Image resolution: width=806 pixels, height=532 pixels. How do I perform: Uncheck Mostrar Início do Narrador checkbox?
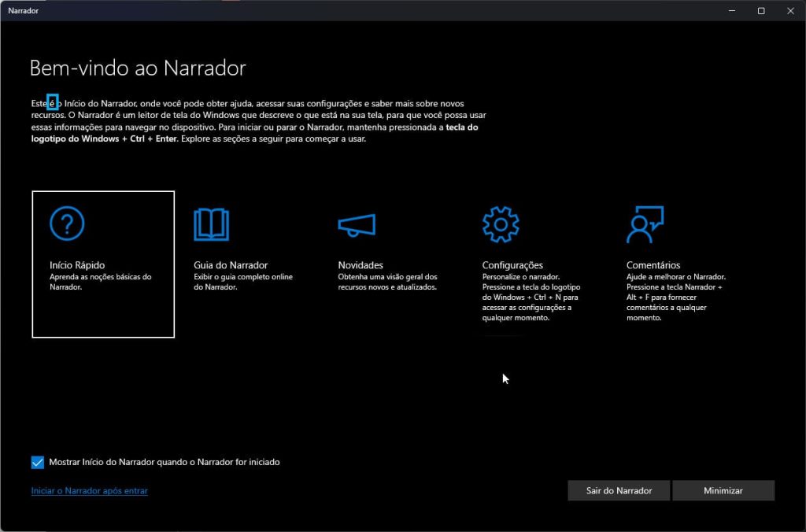click(x=38, y=462)
